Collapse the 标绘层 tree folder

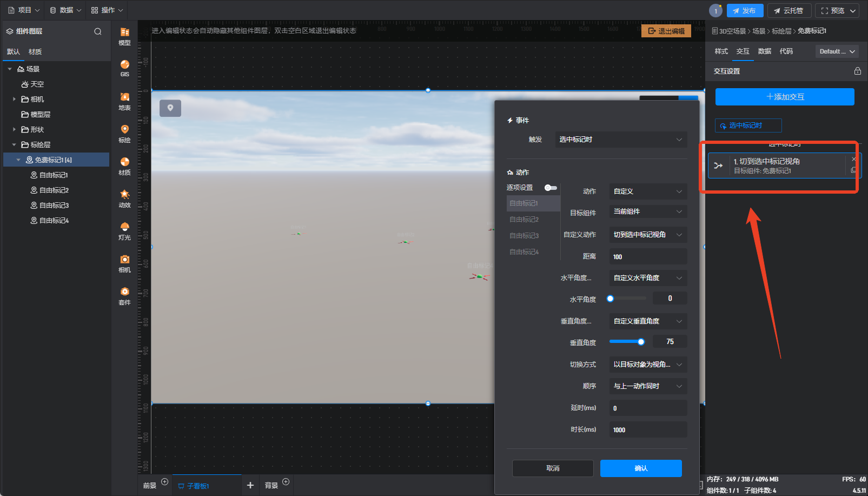point(14,144)
